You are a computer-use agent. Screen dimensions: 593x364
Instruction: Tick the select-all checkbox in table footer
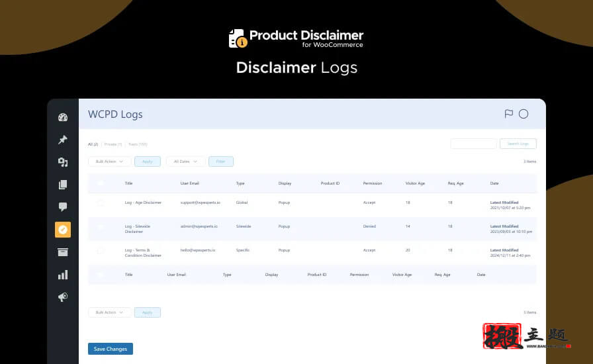click(100, 275)
